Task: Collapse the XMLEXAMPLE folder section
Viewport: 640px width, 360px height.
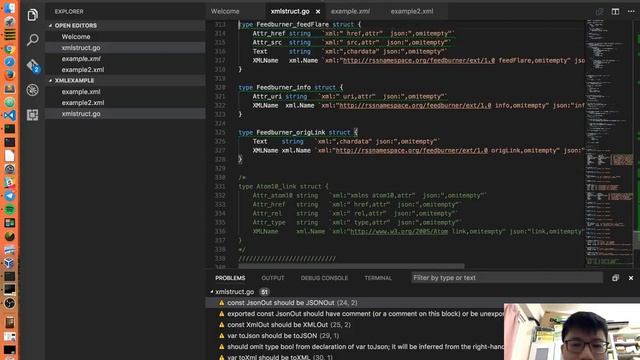Action: coord(51,80)
